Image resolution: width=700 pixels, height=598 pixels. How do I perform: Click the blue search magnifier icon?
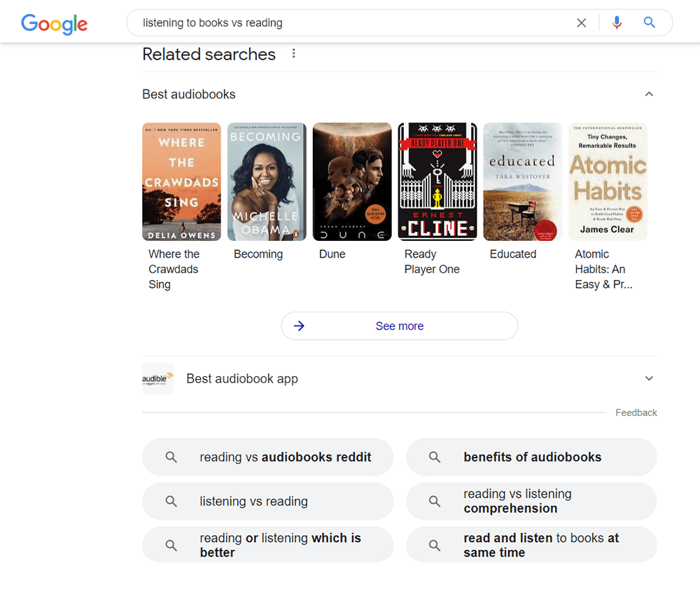pos(649,22)
